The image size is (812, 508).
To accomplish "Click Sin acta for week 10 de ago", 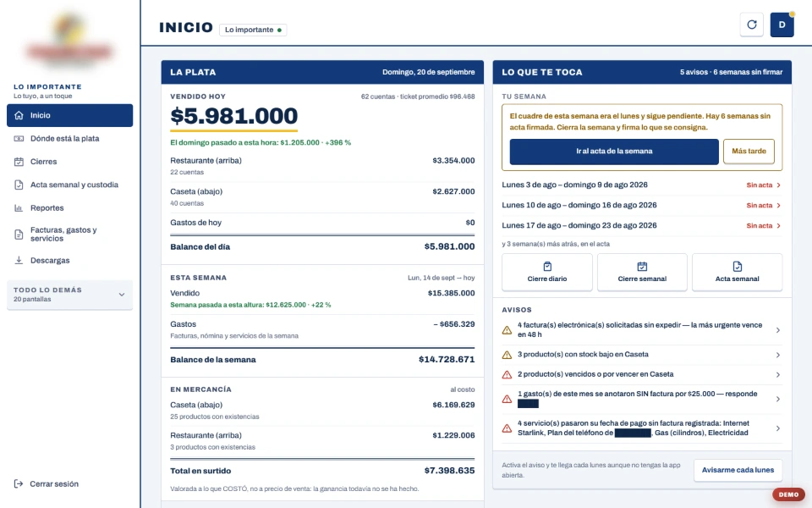I will tap(760, 205).
